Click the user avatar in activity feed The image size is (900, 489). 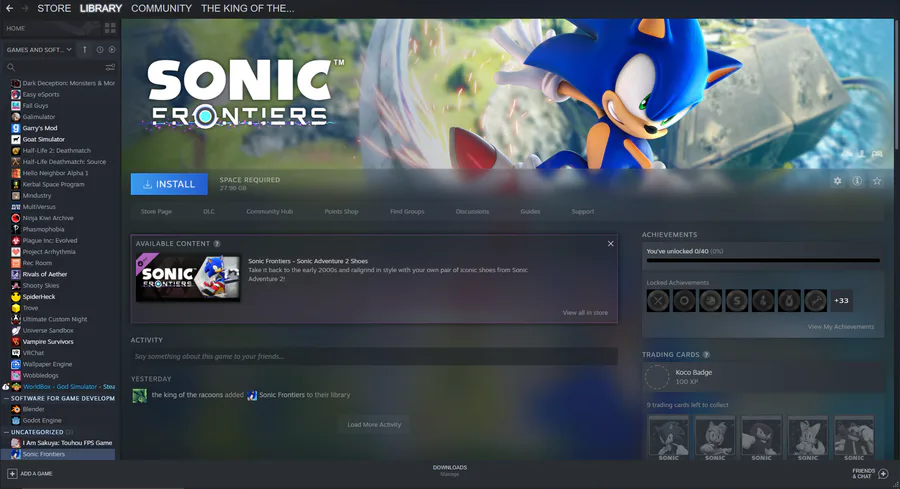[x=139, y=395]
